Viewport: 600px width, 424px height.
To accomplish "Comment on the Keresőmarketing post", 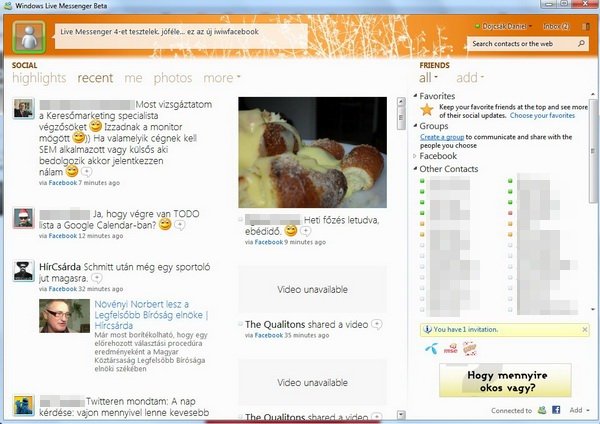I will (86, 172).
